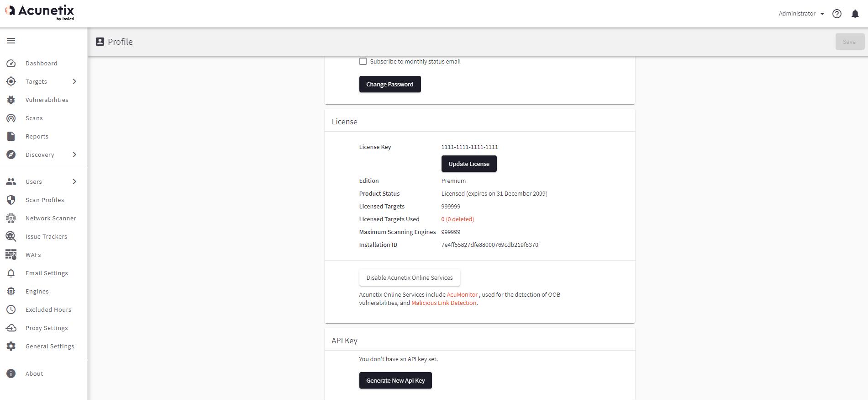
Task: Click the Engines chip icon
Action: click(11, 291)
